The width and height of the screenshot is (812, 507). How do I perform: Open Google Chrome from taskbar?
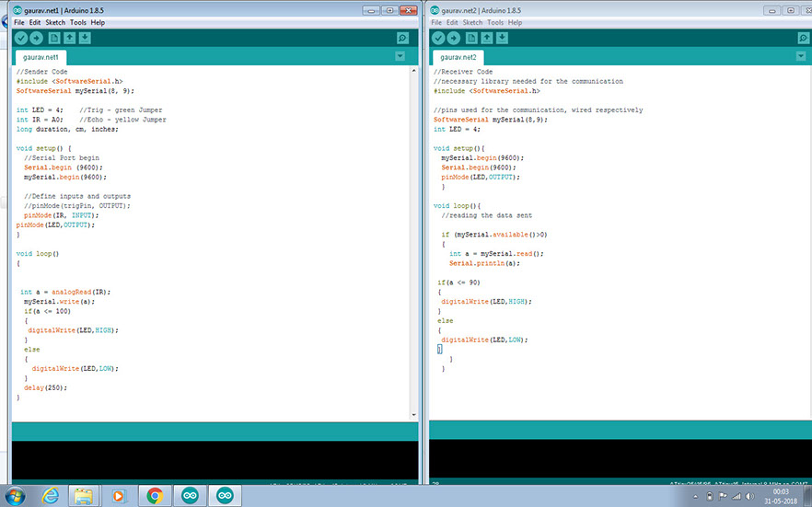click(155, 496)
